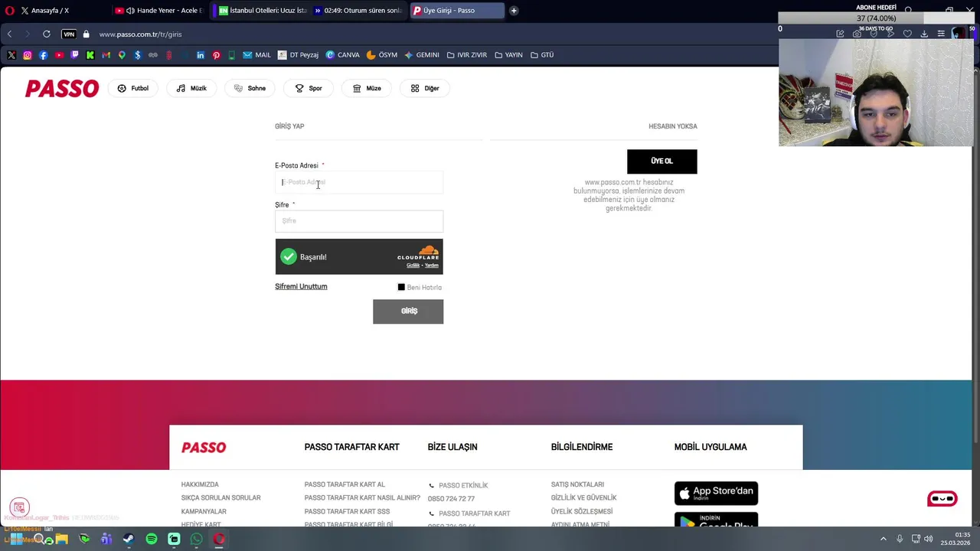The height and width of the screenshot is (551, 980).
Task: Open the X bookmark icon
Action: coord(11,55)
